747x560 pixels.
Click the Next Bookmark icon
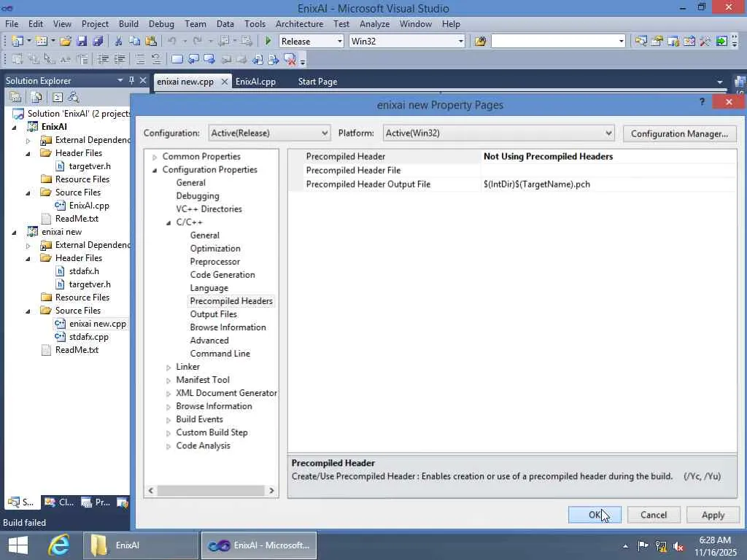[x=209, y=60]
